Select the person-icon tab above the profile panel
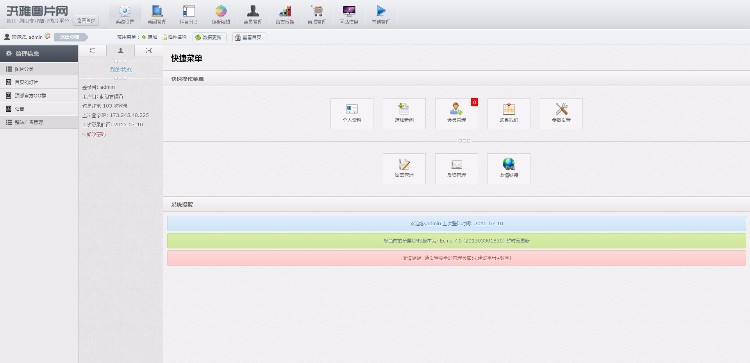 121,50
